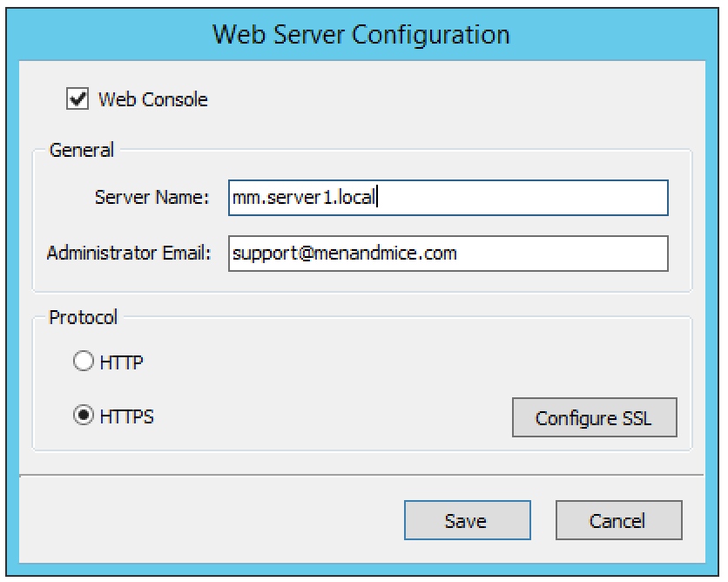Focus the Administrator Email input field

448,254
